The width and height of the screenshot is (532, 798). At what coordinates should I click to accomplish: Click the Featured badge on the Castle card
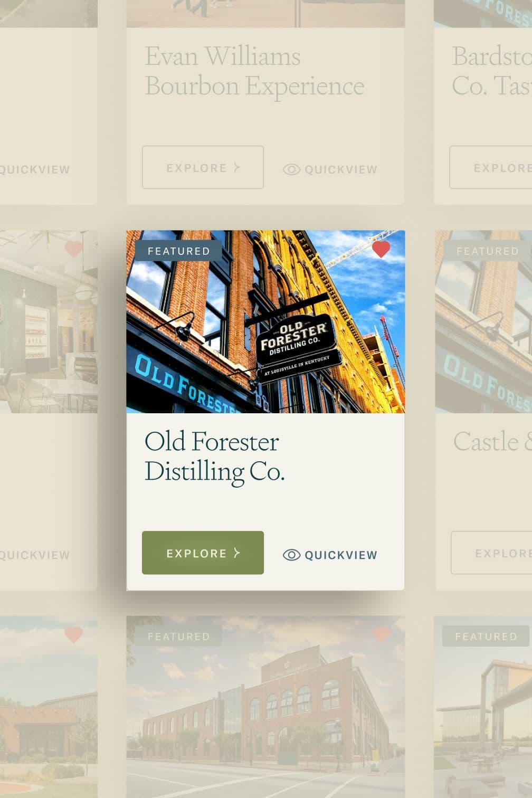click(487, 251)
